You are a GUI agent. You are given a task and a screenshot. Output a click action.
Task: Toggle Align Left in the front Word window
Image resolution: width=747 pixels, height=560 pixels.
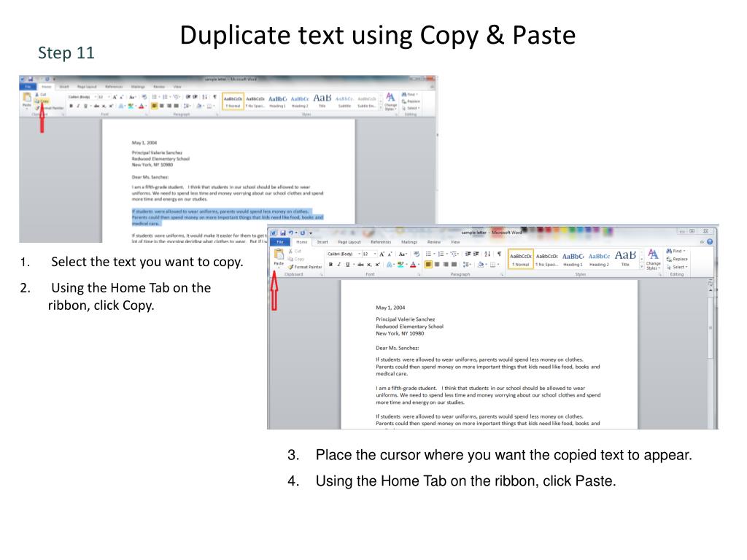click(x=428, y=264)
